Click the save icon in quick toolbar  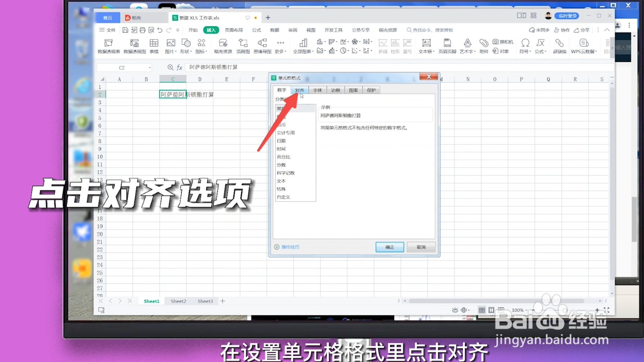125,30
